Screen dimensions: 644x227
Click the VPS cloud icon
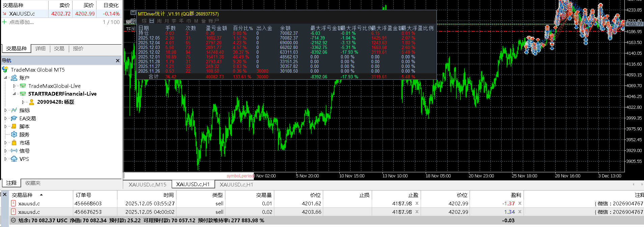14,159
